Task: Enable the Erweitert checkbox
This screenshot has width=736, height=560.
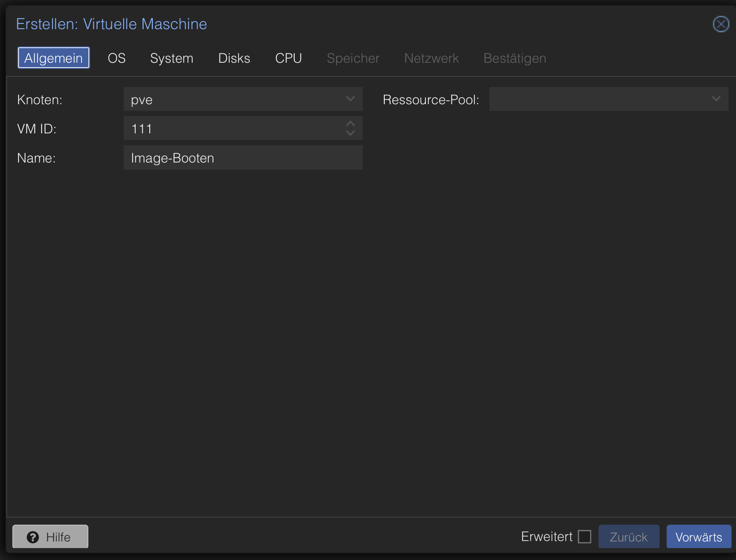Action: tap(584, 537)
